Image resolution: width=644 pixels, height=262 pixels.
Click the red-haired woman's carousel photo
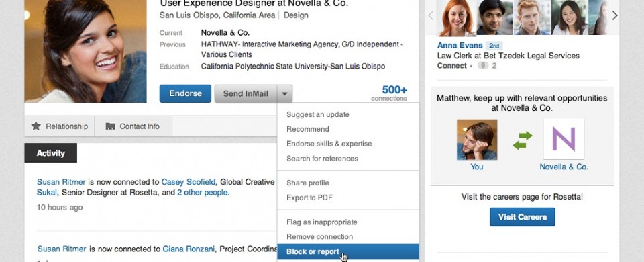[x=456, y=17]
